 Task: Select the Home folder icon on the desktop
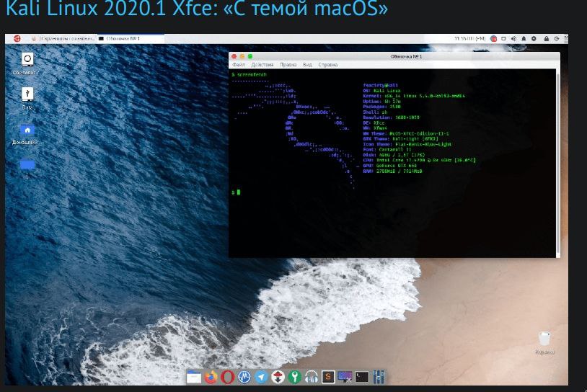[x=27, y=130]
